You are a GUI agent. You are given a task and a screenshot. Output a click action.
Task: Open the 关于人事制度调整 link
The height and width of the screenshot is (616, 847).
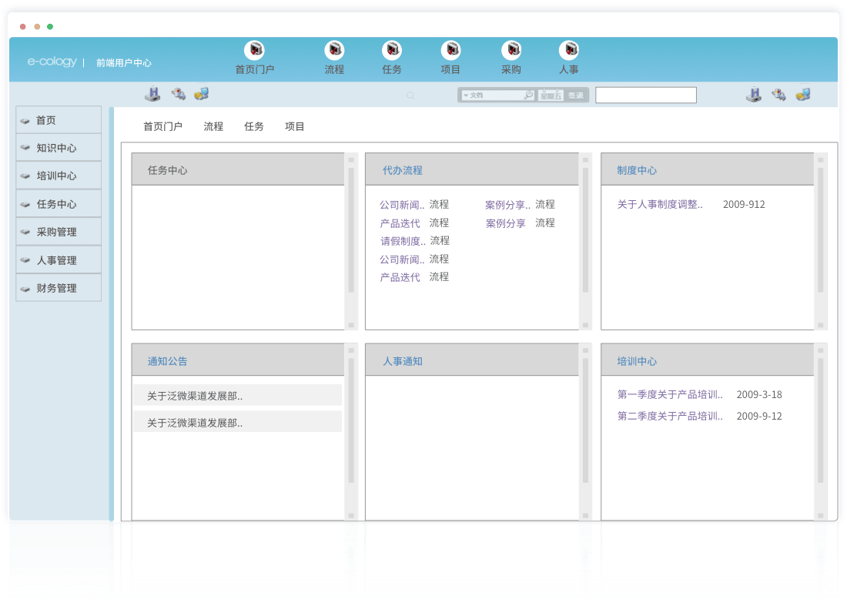pos(659,205)
